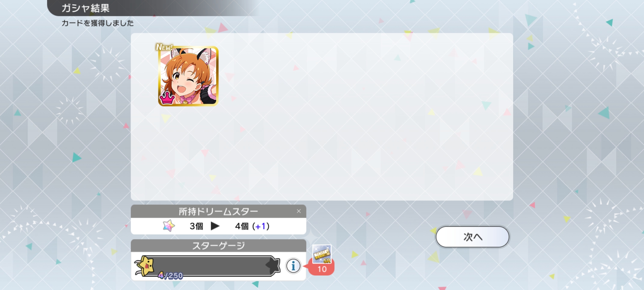Close the 所持ドリームスター panel
The width and height of the screenshot is (644, 290).
[x=299, y=211]
